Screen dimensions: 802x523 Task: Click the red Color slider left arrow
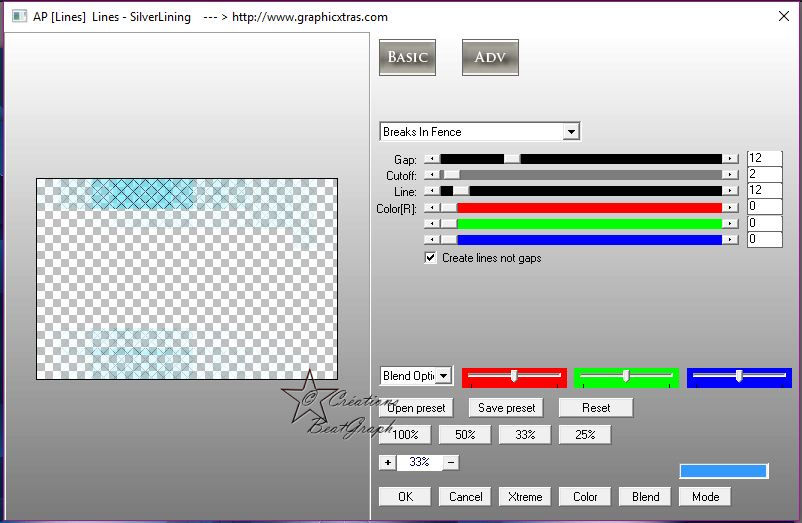point(432,208)
